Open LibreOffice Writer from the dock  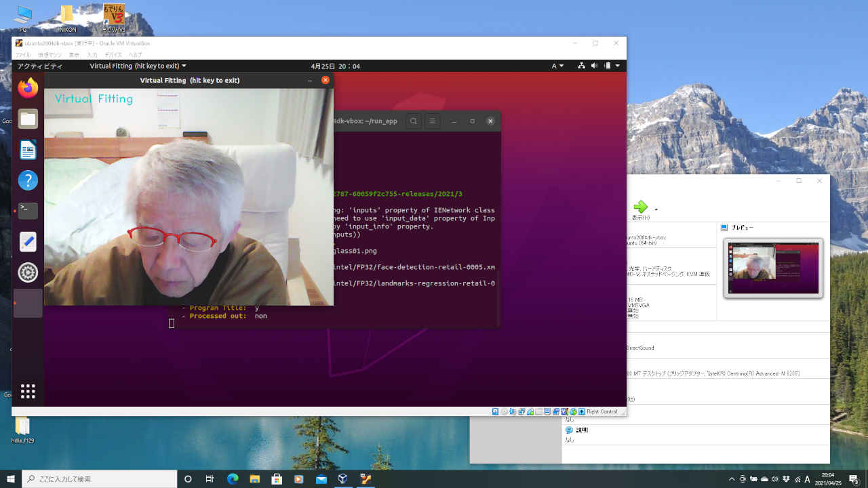click(x=28, y=150)
